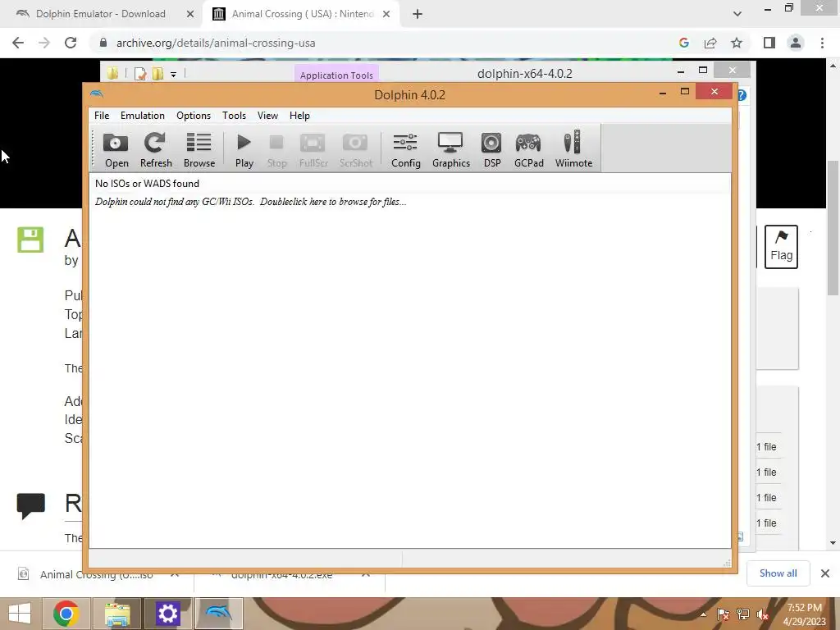Expand Explorer quick access toolbar dropdown

174,75
